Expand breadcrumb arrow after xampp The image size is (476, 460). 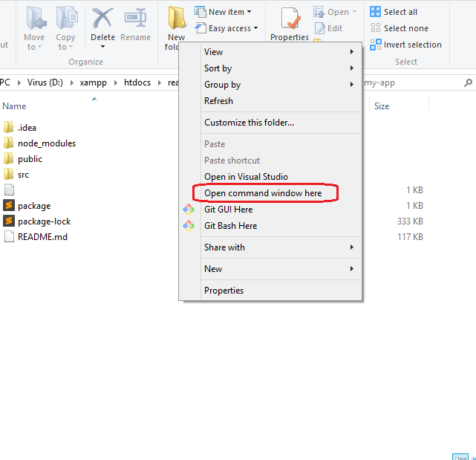coord(116,83)
